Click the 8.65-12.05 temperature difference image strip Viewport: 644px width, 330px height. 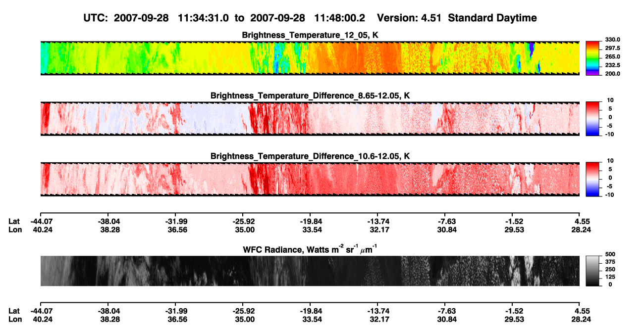310,118
